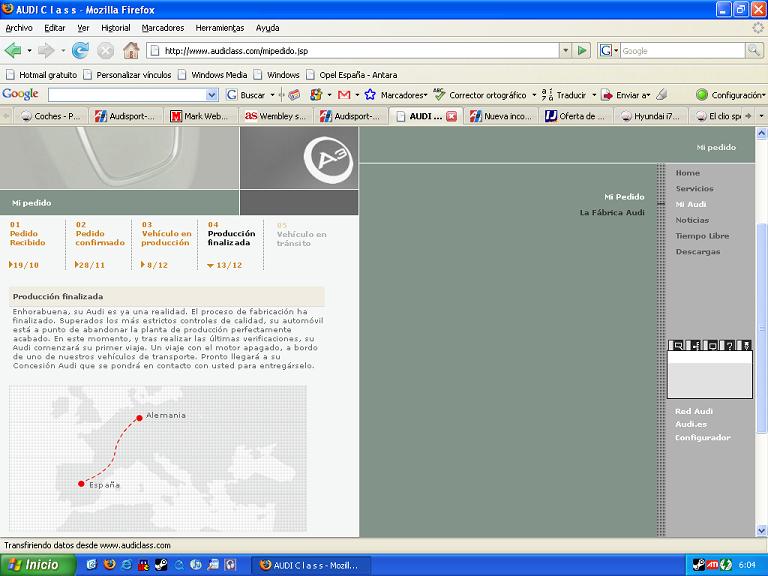768x576 pixels.
Task: Open the Home page house icon
Action: (x=131, y=50)
